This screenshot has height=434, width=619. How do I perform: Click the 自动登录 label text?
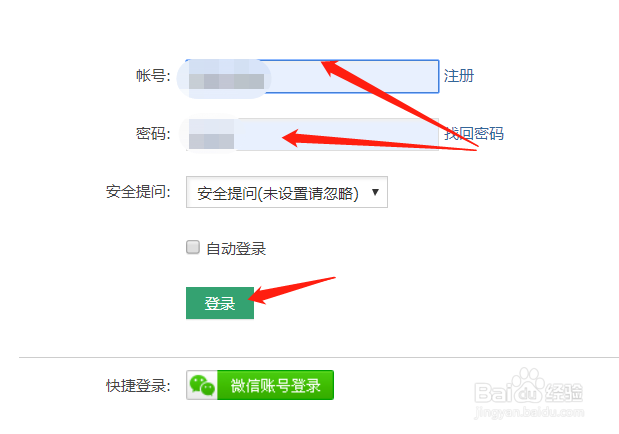point(236,249)
